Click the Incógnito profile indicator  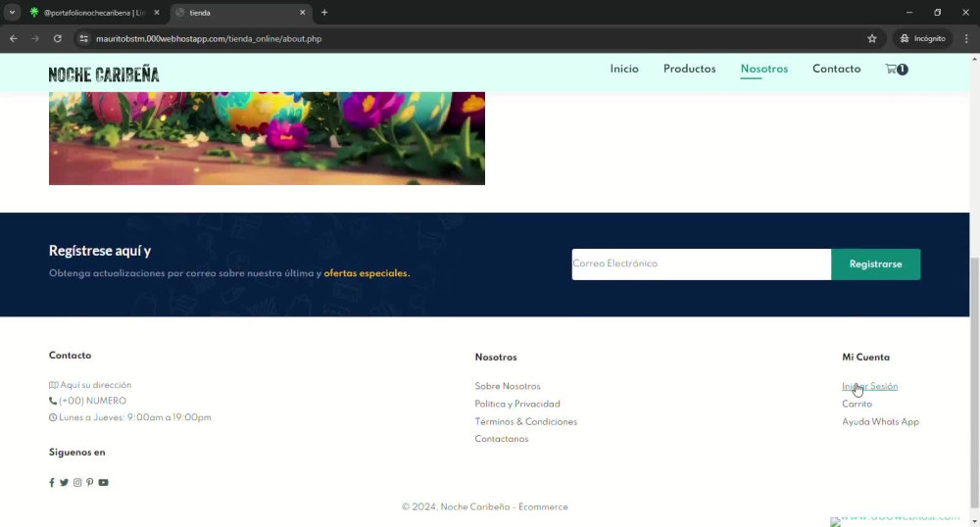tap(922, 39)
